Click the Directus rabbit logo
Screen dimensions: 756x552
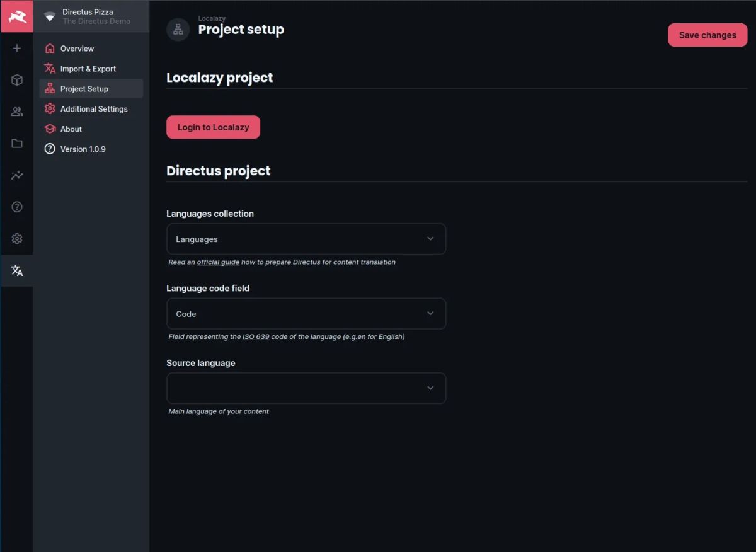click(x=16, y=16)
